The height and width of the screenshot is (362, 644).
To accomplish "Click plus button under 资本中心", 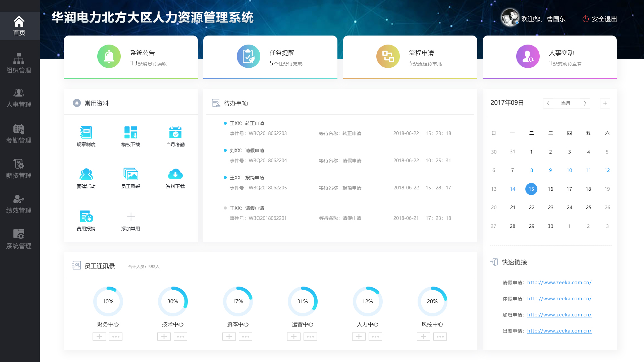I will [229, 337].
